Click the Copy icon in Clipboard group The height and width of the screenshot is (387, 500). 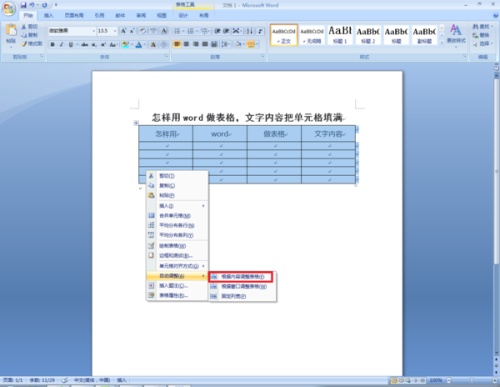click(24, 35)
